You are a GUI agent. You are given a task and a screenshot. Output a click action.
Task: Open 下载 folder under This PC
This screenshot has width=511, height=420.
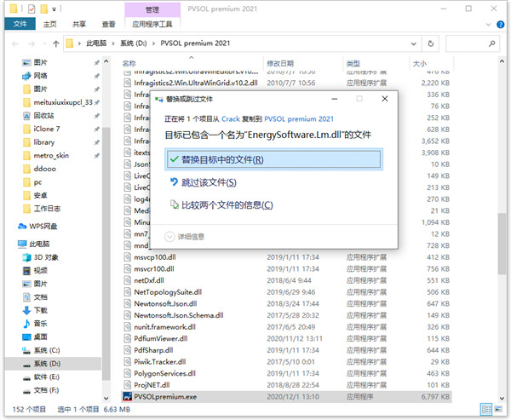tap(40, 310)
